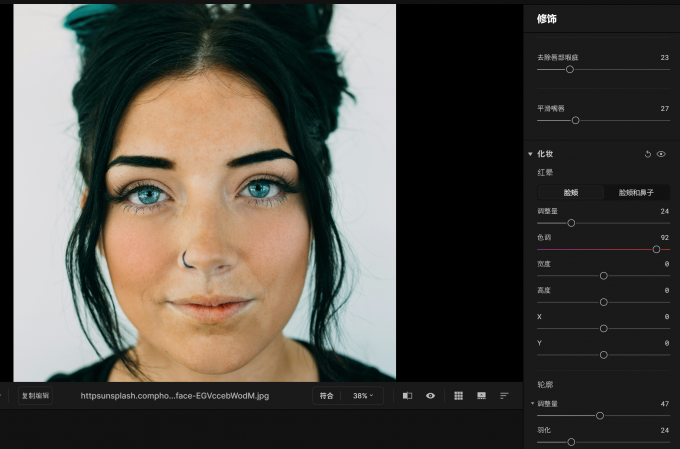This screenshot has height=449, width=680.
Task: Click the 高度 slider handle
Action: click(603, 302)
